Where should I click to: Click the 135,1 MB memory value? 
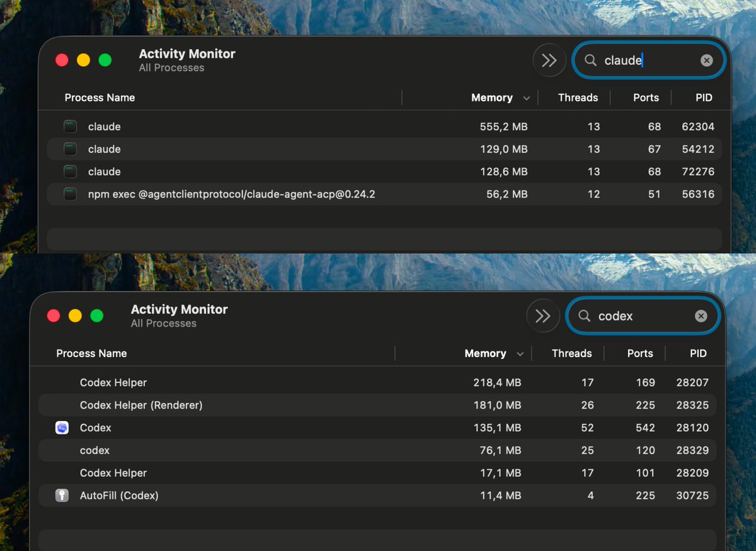[497, 428]
